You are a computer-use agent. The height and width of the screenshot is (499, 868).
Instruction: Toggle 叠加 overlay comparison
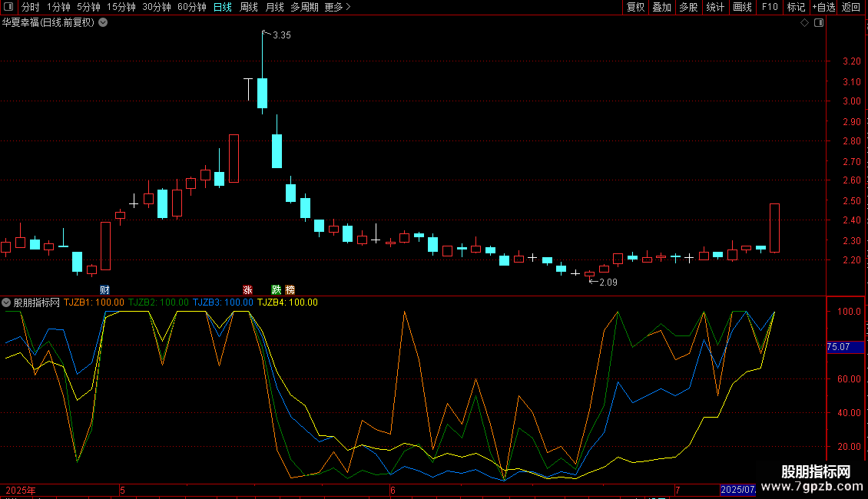point(661,7)
